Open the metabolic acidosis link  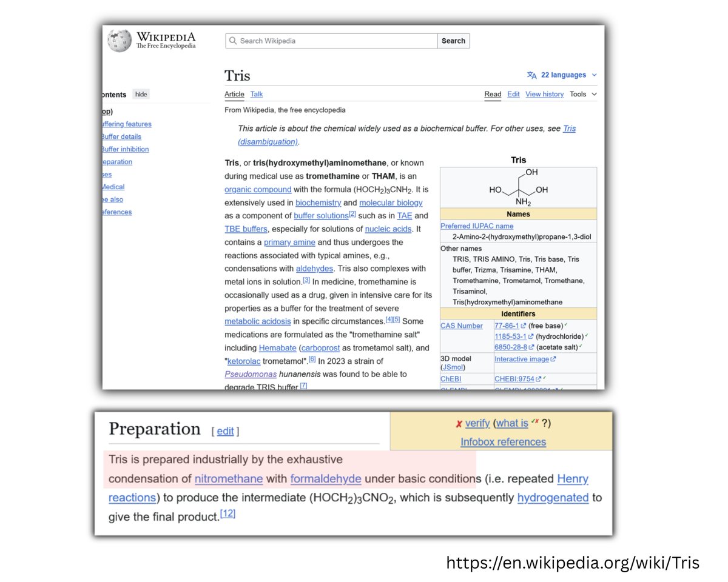click(258, 321)
